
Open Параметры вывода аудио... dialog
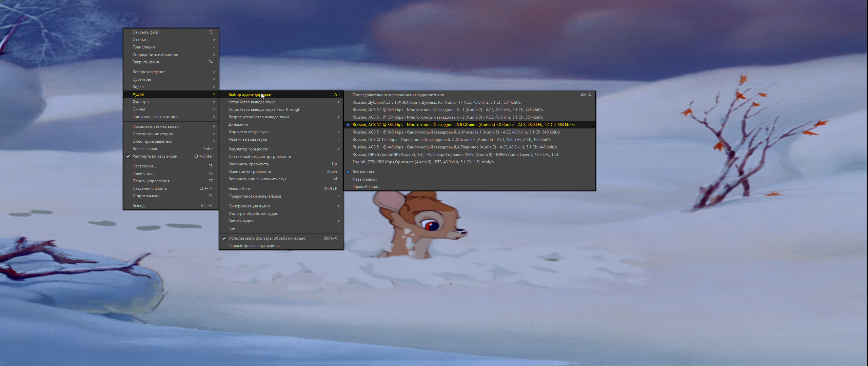(254, 246)
